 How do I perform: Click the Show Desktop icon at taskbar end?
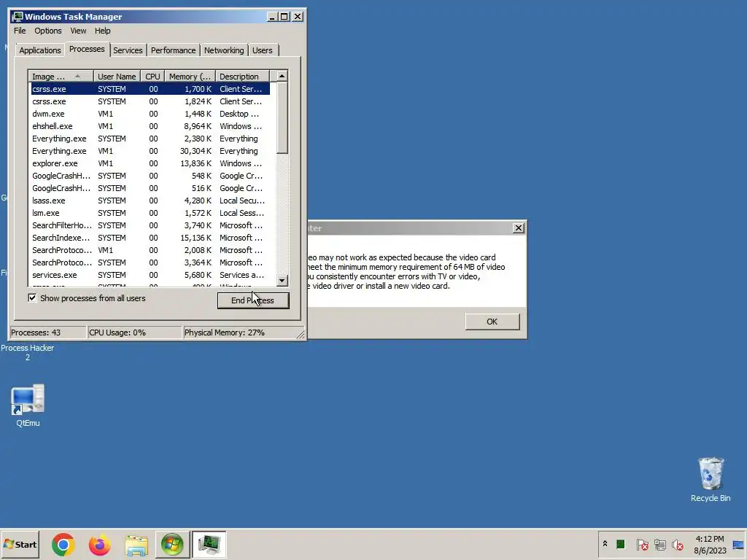(738, 544)
